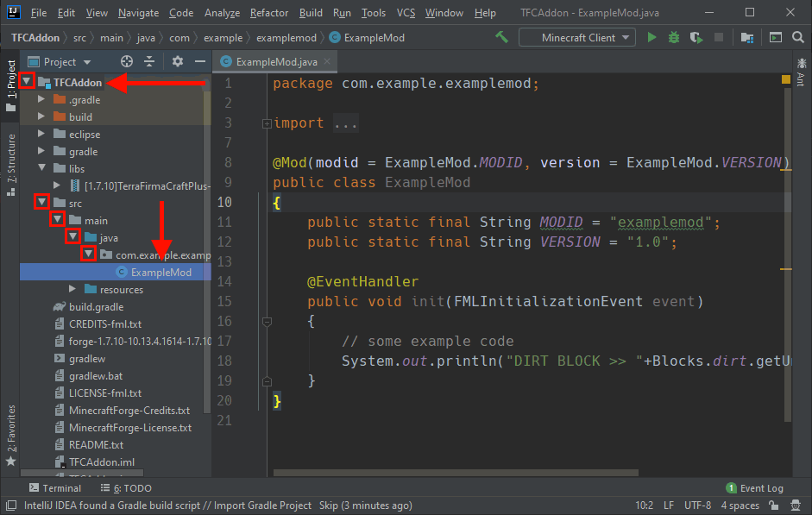Image resolution: width=812 pixels, height=515 pixels.
Task: Open the VCS menu
Action: tap(406, 12)
